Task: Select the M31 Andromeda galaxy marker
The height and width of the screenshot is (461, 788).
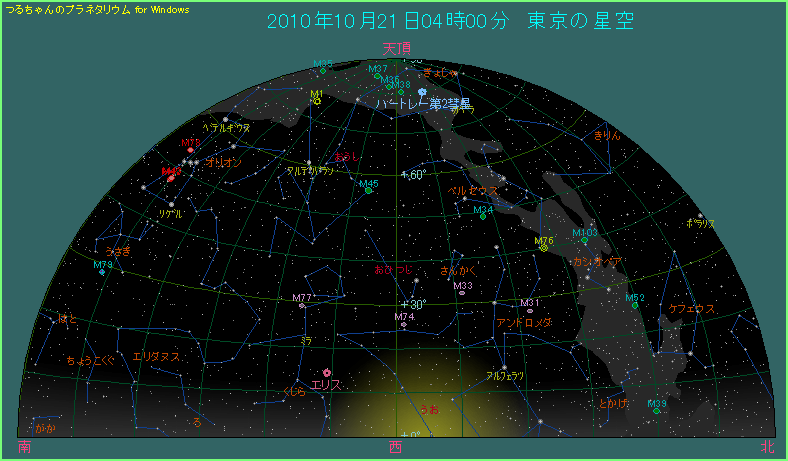Action: [530, 310]
